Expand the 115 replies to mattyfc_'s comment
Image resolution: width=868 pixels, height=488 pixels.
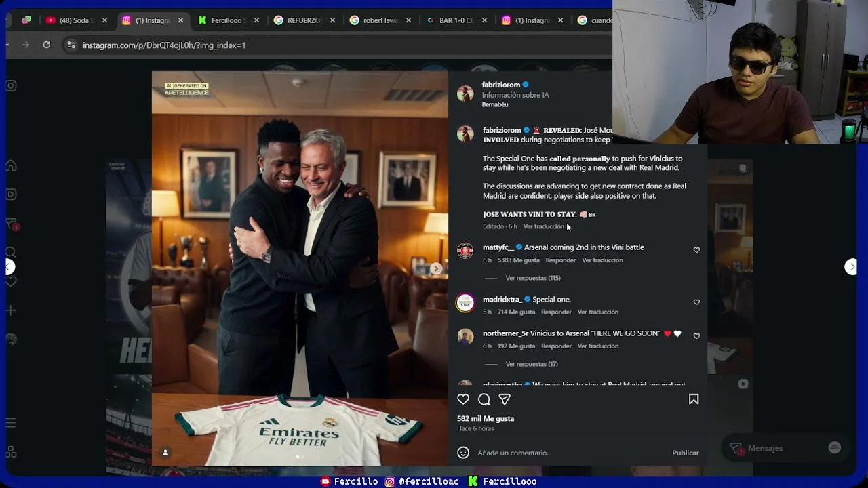(533, 278)
